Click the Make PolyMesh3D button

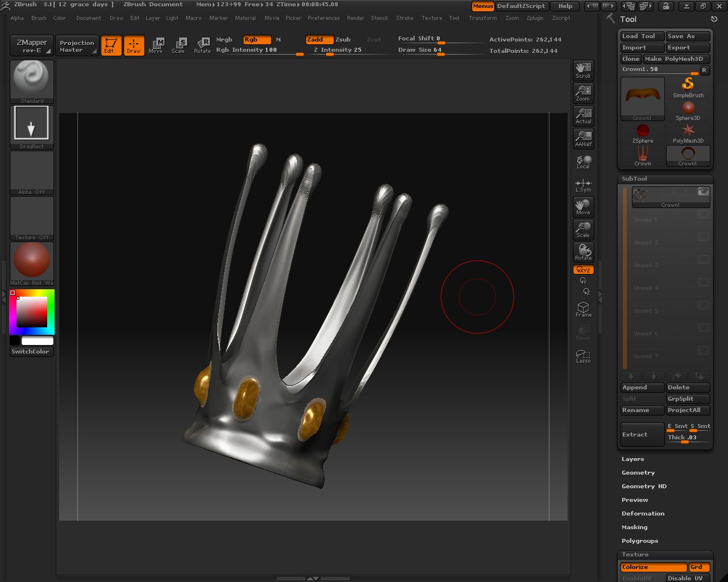pos(676,59)
